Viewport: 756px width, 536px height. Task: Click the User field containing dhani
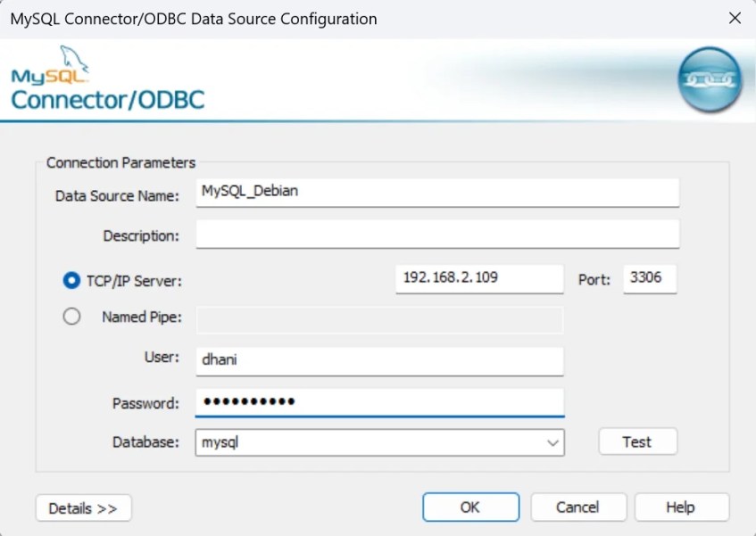[x=379, y=361]
